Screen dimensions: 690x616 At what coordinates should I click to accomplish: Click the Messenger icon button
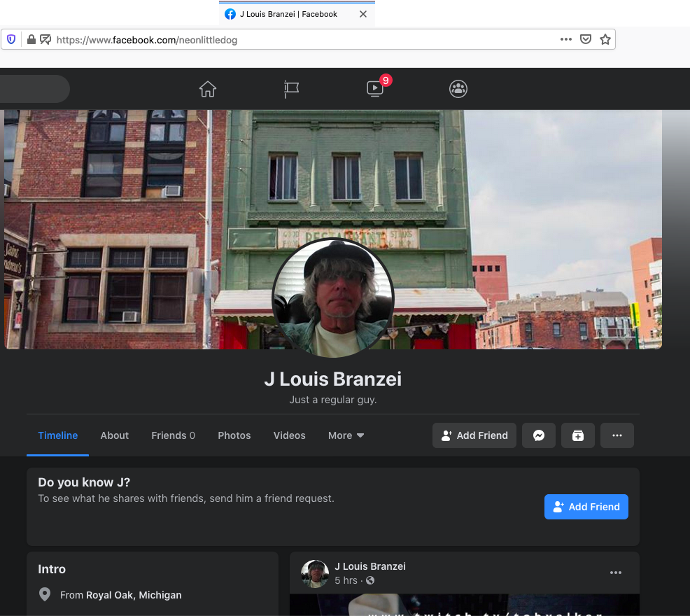pyautogui.click(x=539, y=435)
